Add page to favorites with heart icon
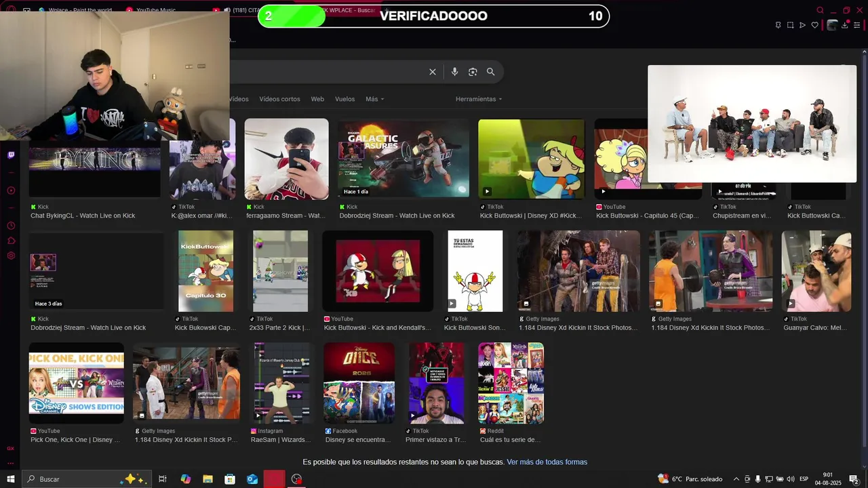This screenshot has width=868, height=488. (x=814, y=25)
